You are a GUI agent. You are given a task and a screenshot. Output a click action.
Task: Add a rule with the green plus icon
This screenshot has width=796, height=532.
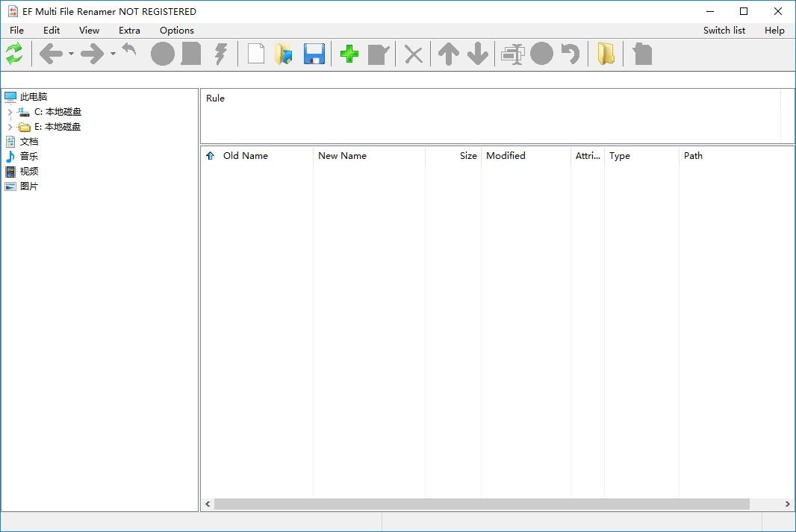(x=349, y=54)
